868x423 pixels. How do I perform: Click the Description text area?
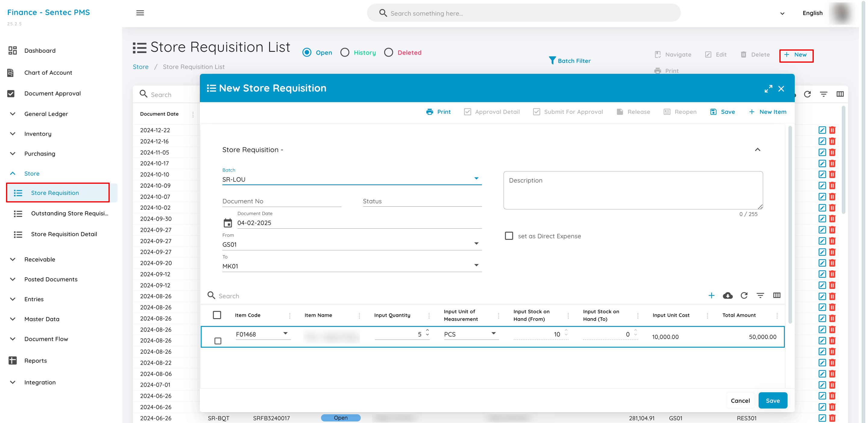pyautogui.click(x=633, y=190)
